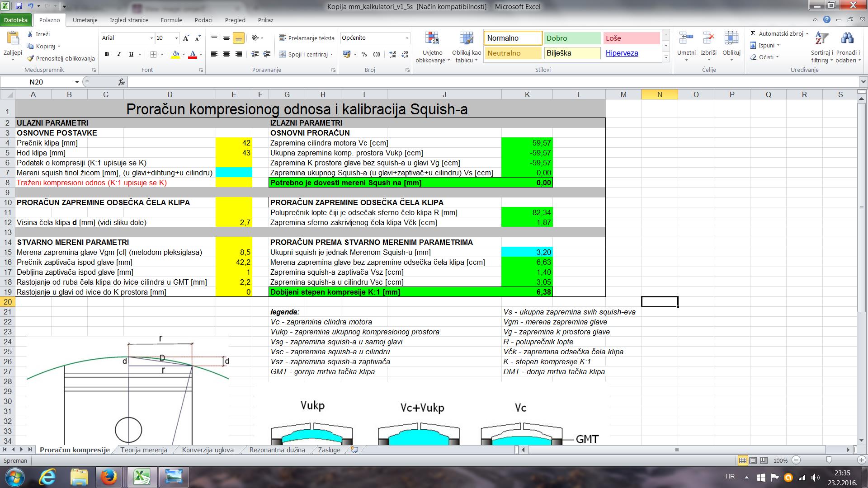Image resolution: width=868 pixels, height=488 pixels.
Task: Switch to the Rezonantna dužina sheet tab
Action: tap(277, 450)
